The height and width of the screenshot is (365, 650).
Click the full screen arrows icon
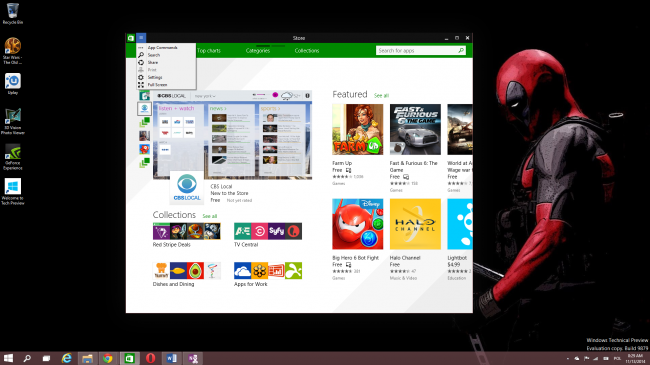click(141, 85)
